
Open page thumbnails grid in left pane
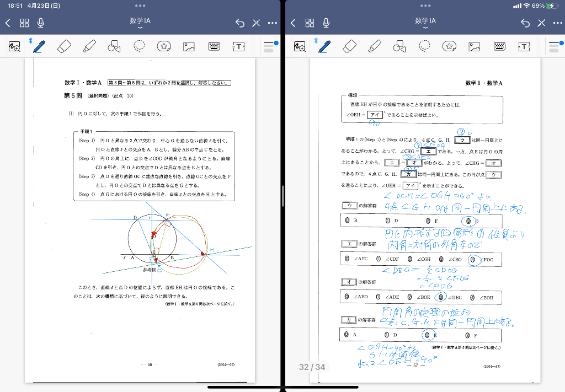(24, 23)
